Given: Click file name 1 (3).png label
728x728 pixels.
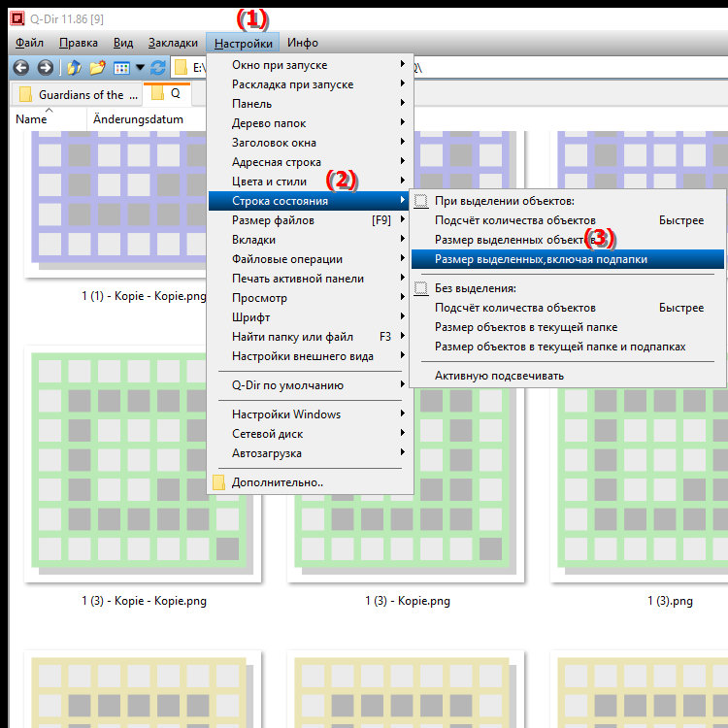Looking at the screenshot, I should pyautogui.click(x=670, y=601).
